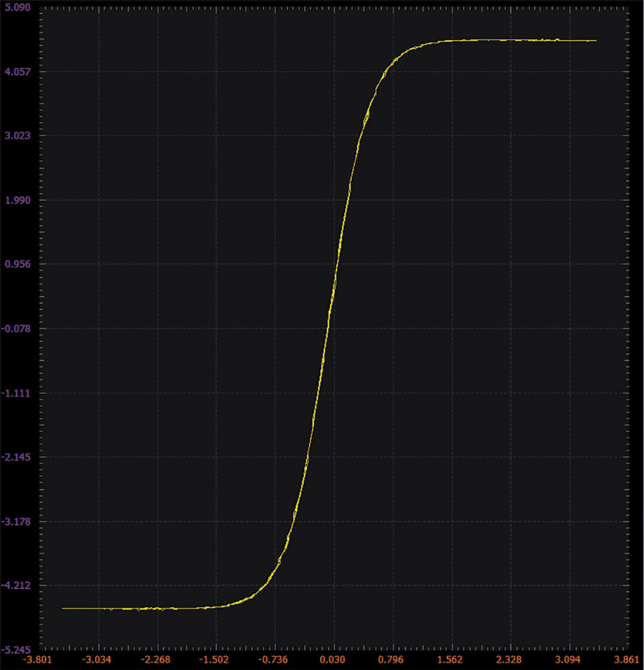Click the 1.562 x-axis tick label
The width and height of the screenshot is (644, 670).
pos(450,660)
